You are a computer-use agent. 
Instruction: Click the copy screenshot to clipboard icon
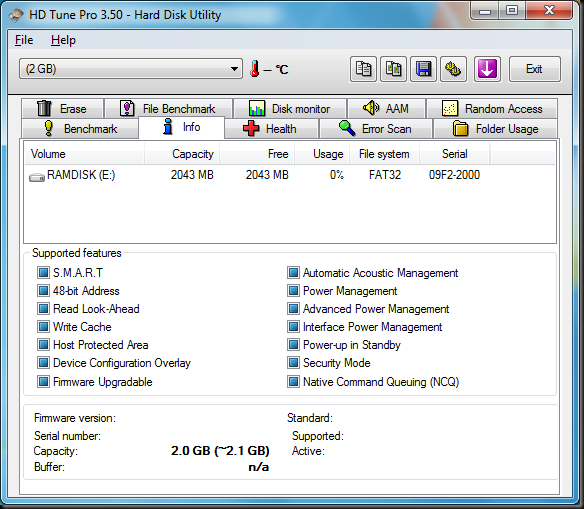click(394, 69)
